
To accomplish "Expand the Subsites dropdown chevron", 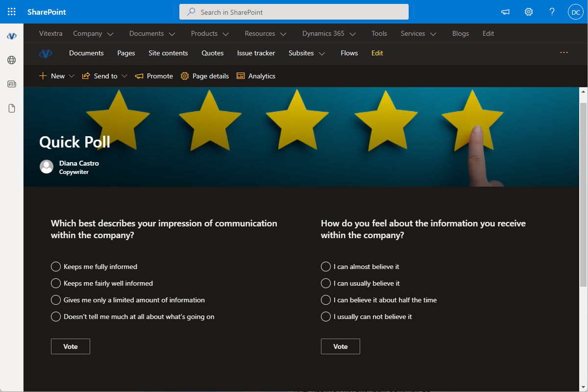I will pos(322,53).
